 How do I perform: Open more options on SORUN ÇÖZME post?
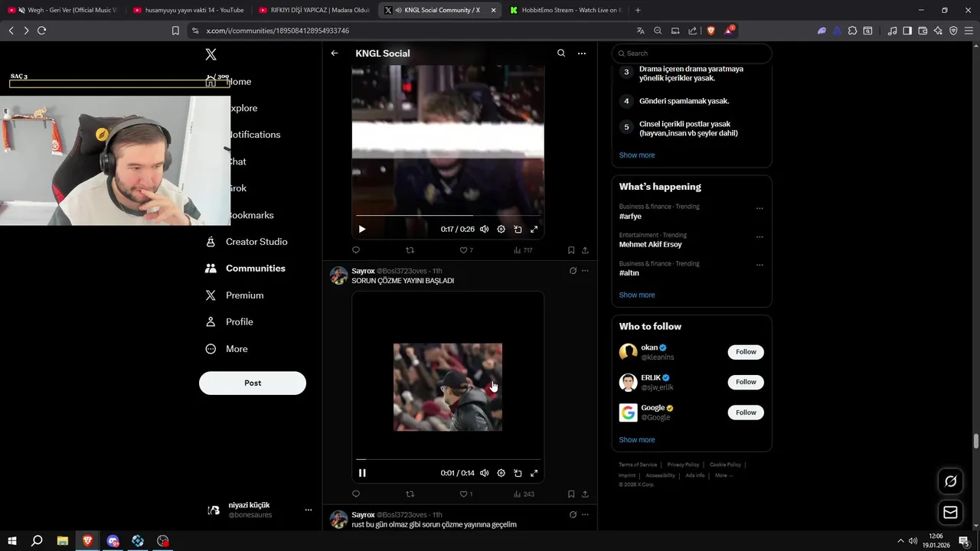[x=585, y=271]
